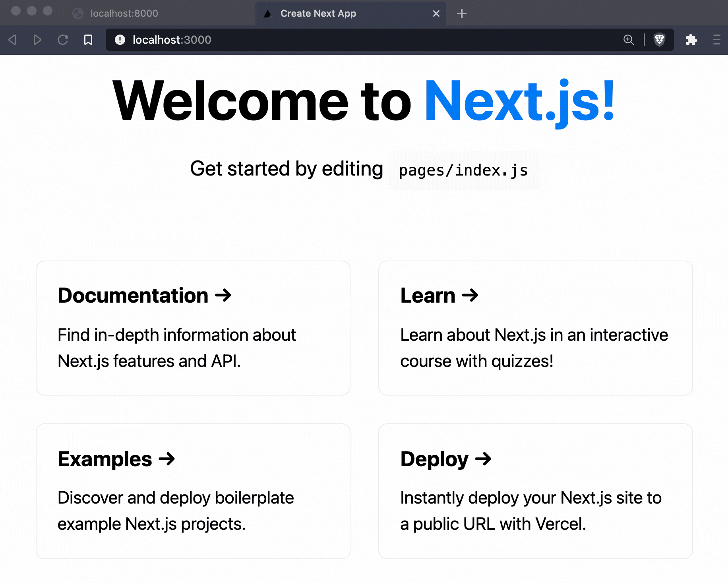Viewport: 728px width, 583px height.
Task: Click the back navigation arrow
Action: point(12,40)
